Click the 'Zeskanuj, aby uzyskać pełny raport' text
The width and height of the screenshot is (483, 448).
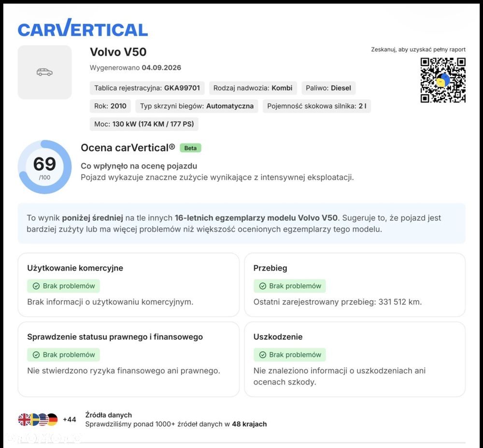coord(418,50)
